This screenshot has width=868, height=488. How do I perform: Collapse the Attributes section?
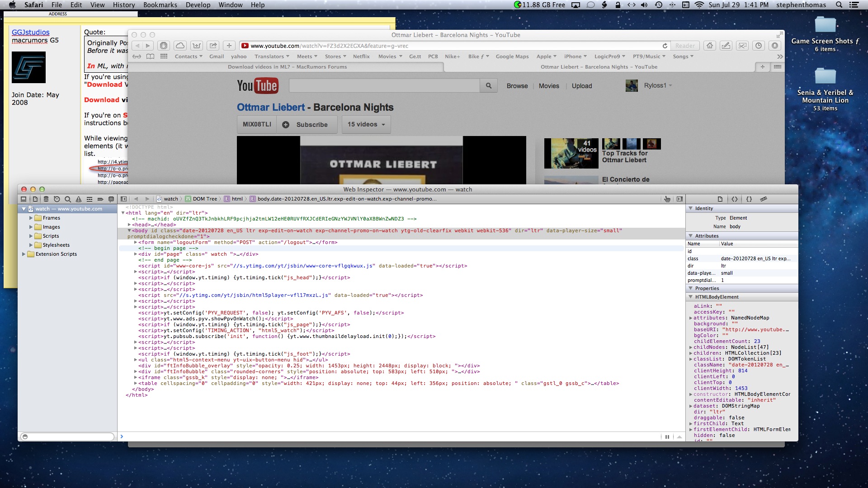[x=690, y=236]
